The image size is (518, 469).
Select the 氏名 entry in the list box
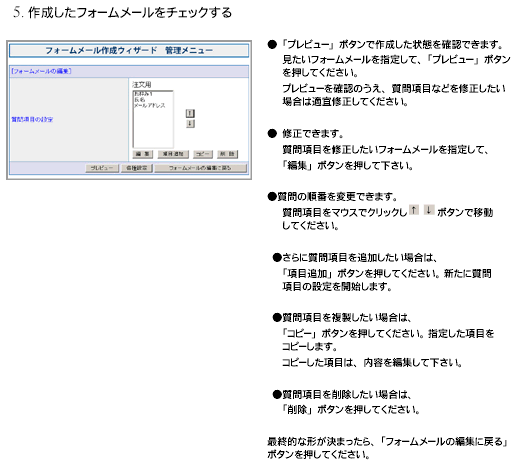pos(140,100)
